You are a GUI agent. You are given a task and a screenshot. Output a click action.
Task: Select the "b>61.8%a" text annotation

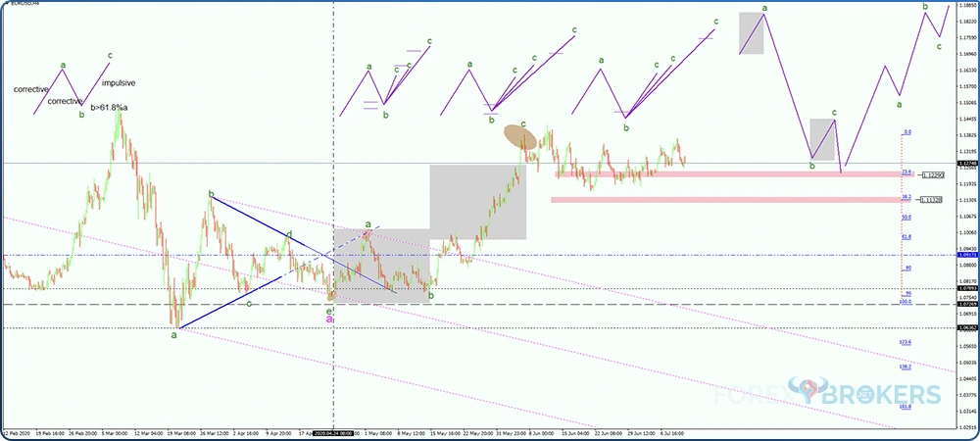click(x=110, y=107)
